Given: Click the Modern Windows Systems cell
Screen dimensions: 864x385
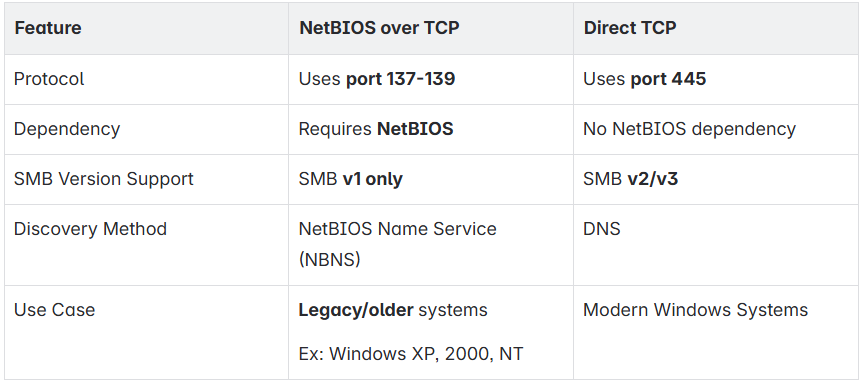Looking at the screenshot, I should point(695,310).
